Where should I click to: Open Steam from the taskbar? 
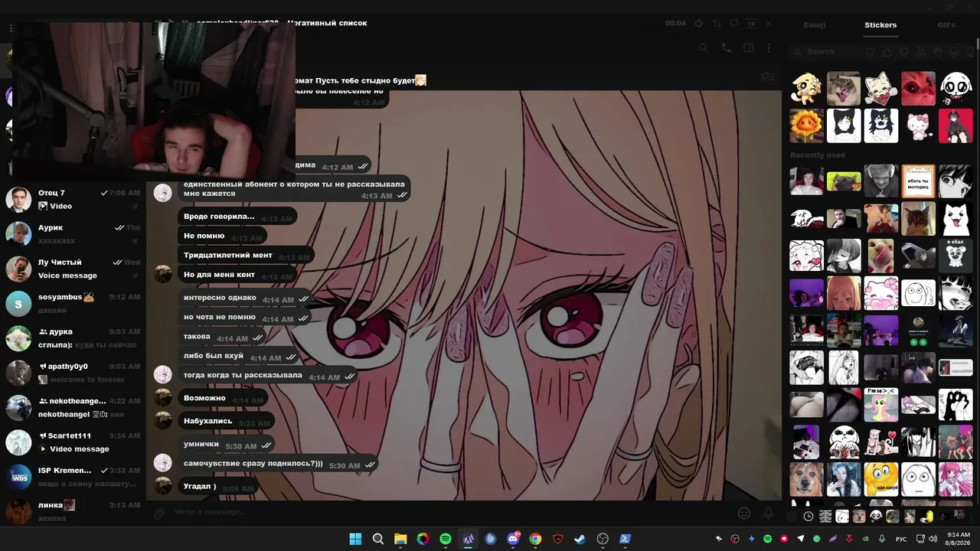coord(580,539)
